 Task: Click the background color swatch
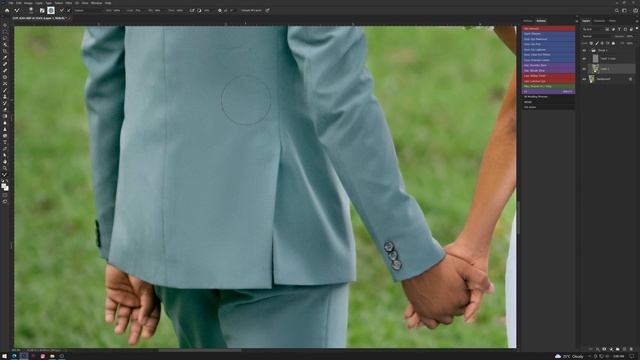coord(6,189)
